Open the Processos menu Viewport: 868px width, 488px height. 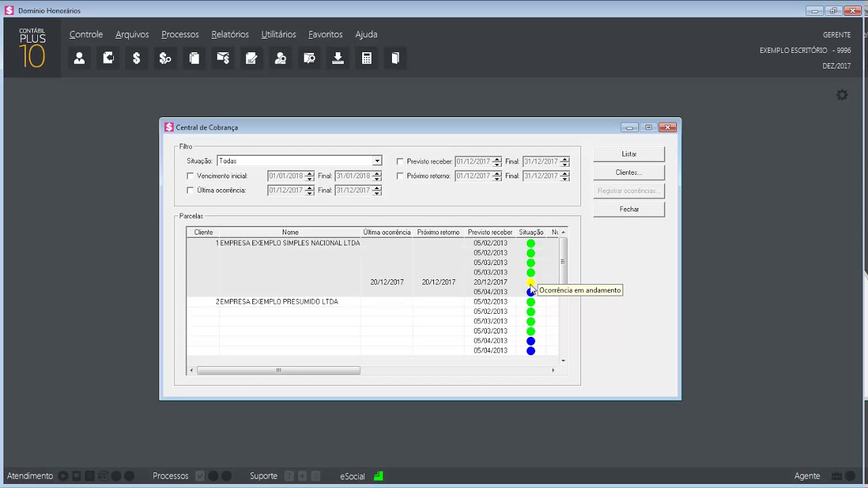pyautogui.click(x=180, y=35)
